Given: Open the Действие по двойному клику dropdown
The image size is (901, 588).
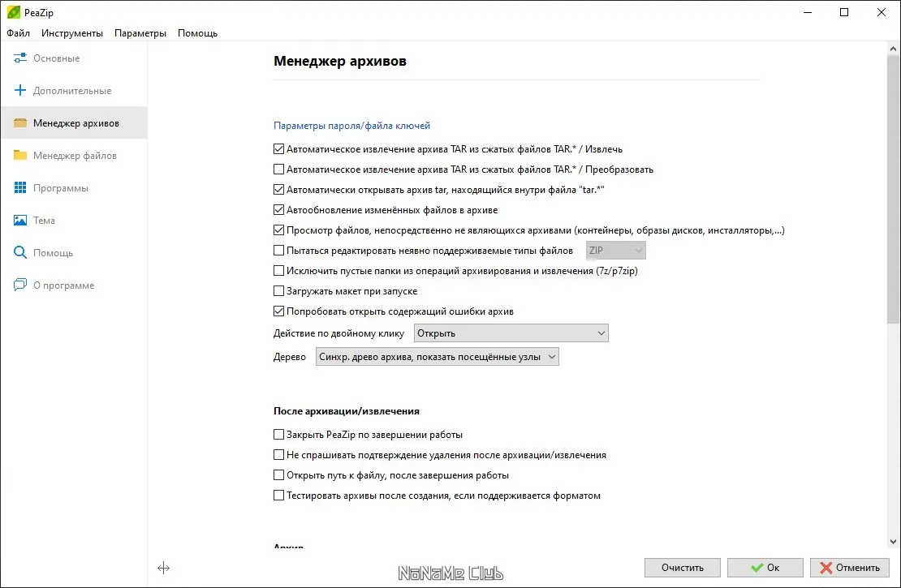Looking at the screenshot, I should click(x=511, y=333).
